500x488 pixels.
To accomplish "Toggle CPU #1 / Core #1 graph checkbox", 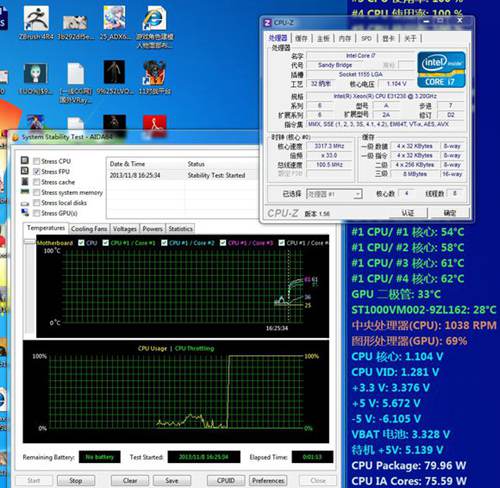I will click(x=106, y=243).
